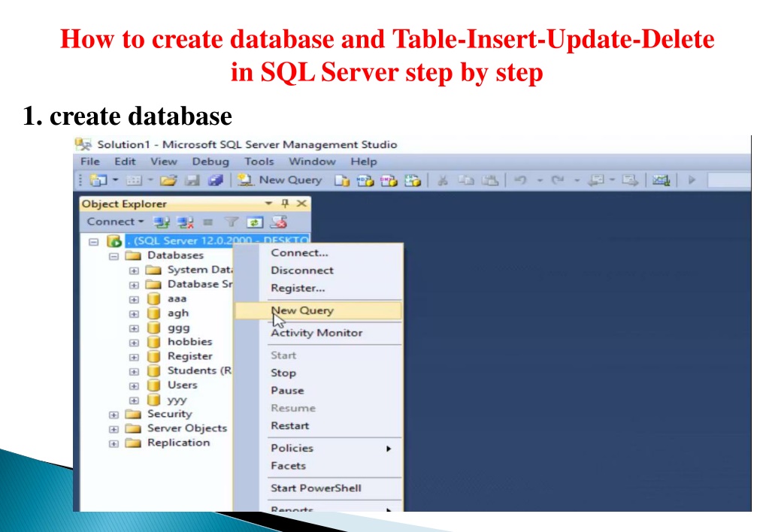Choose Connect... from the context menu
Image resolution: width=769 pixels, height=532 pixels.
point(319,253)
